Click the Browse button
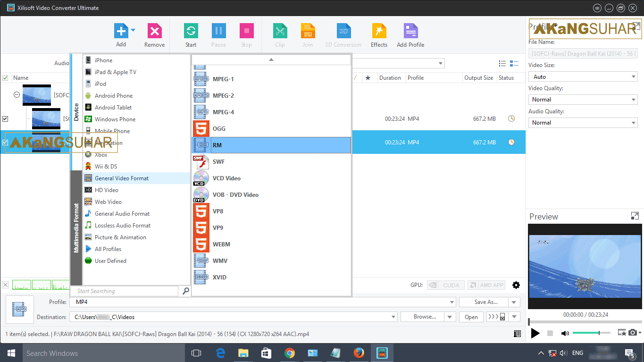The height and width of the screenshot is (362, 644). 423,317
